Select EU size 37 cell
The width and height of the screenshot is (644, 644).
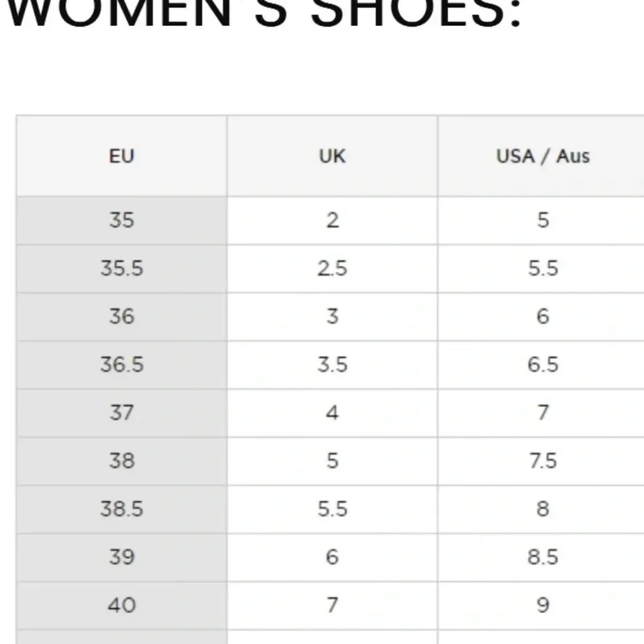tap(122, 413)
